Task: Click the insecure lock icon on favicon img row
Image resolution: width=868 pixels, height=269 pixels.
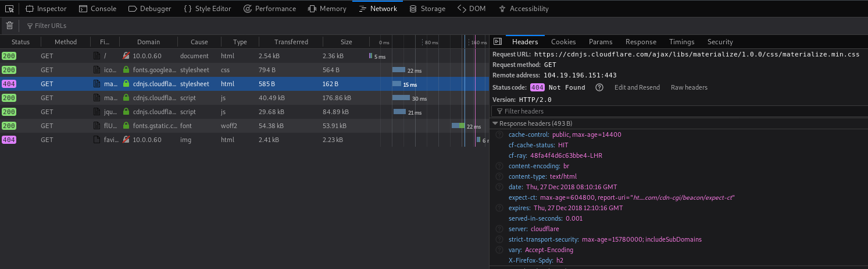Action: (126, 140)
